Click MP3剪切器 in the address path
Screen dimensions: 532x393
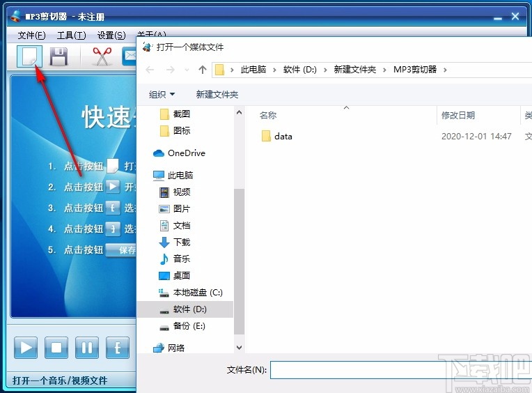[x=415, y=70]
